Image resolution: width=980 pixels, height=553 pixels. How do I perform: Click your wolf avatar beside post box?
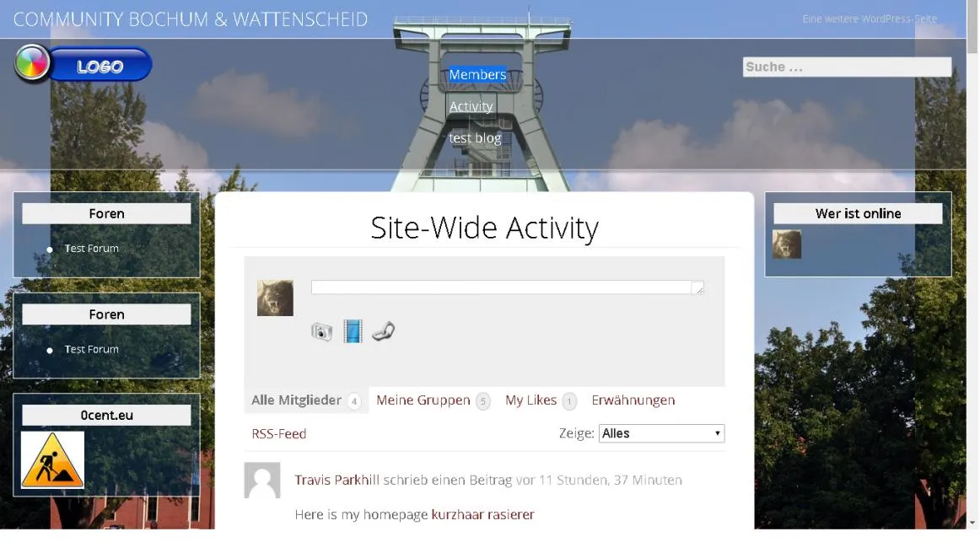coord(275,298)
